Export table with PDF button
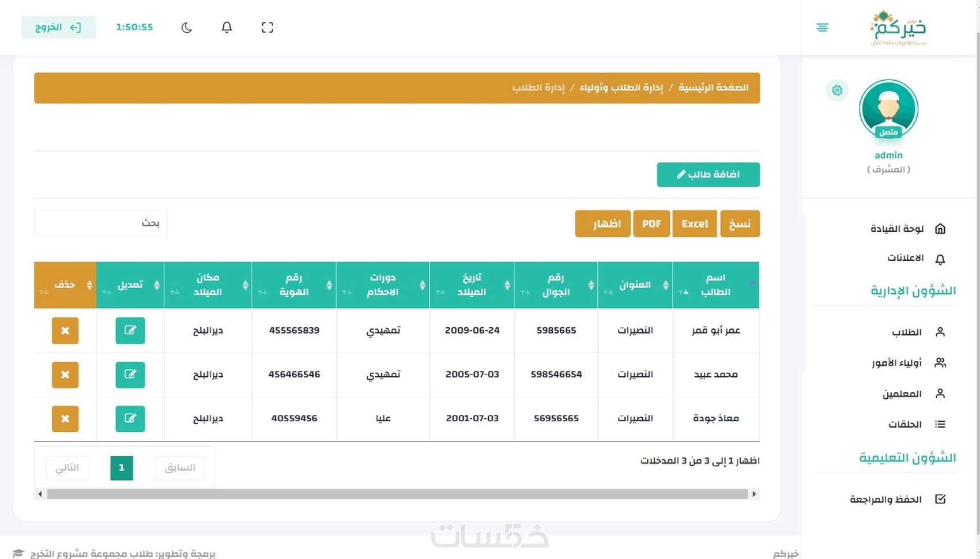The height and width of the screenshot is (559, 980). (x=651, y=224)
